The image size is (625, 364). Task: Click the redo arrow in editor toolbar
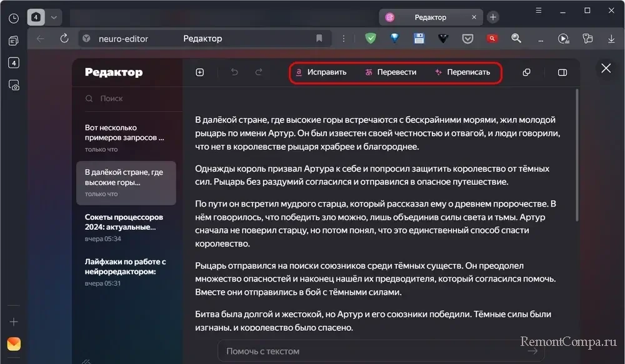259,72
